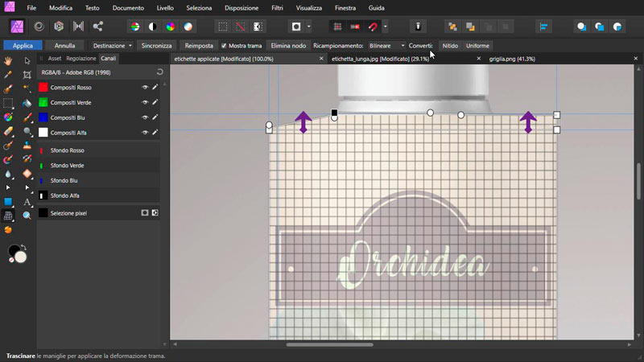
Task: Switch to the griglia.png document tab
Action: (512, 59)
